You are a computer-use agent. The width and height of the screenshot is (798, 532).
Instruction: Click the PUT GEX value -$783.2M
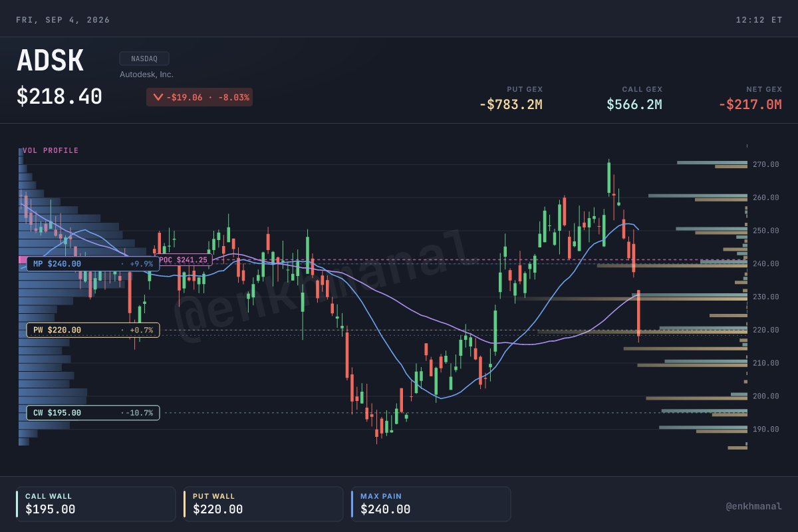(x=511, y=104)
